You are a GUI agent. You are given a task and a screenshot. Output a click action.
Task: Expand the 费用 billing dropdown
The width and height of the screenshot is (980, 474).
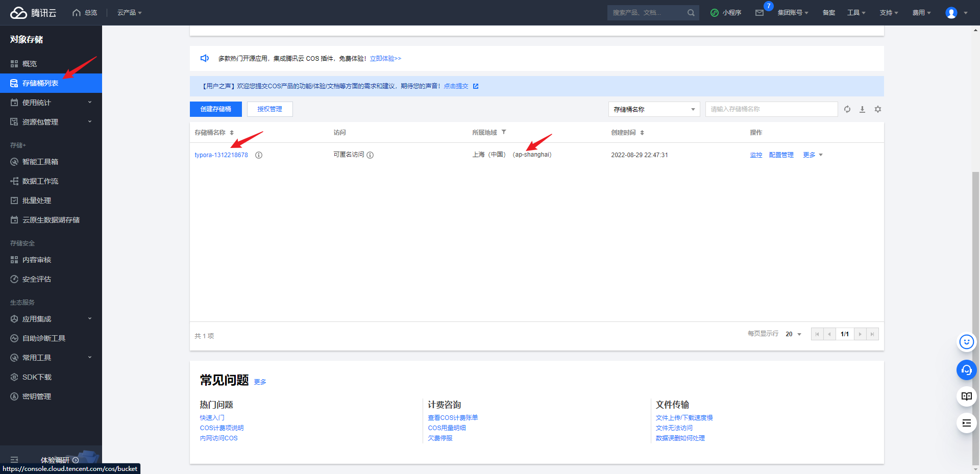tap(921, 13)
